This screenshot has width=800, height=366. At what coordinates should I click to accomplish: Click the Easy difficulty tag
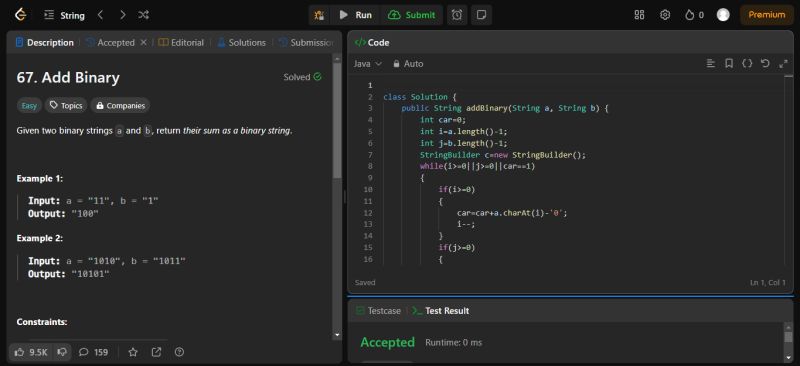[29, 106]
